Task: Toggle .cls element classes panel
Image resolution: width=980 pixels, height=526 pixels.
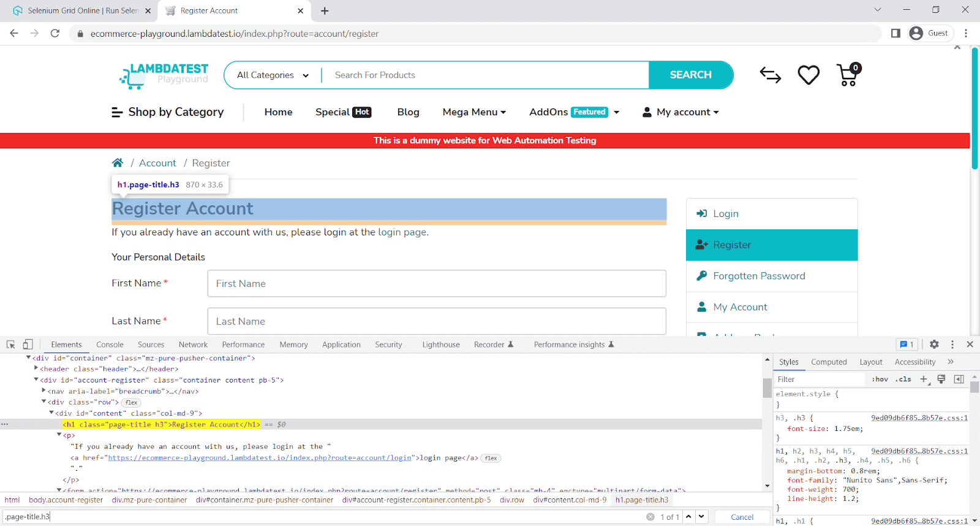Action: pos(903,379)
